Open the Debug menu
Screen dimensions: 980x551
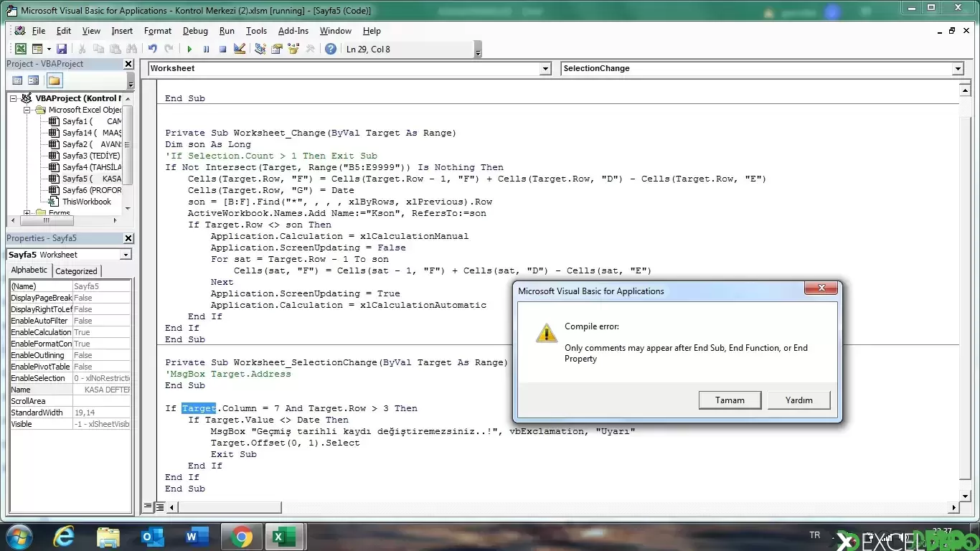tap(195, 31)
